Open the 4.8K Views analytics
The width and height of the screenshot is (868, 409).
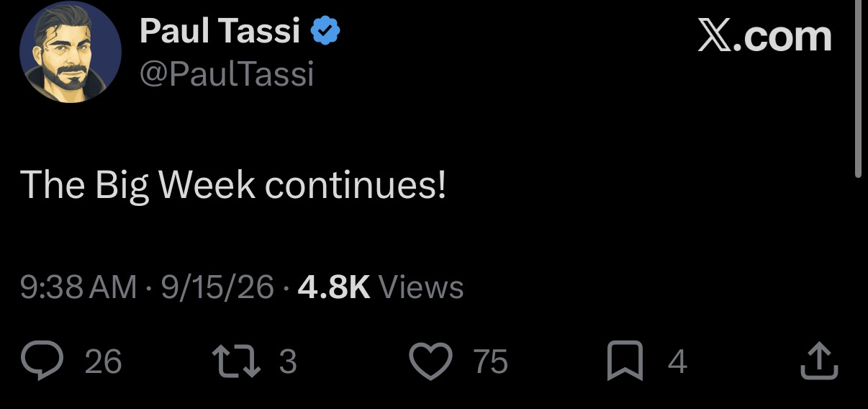(x=380, y=287)
